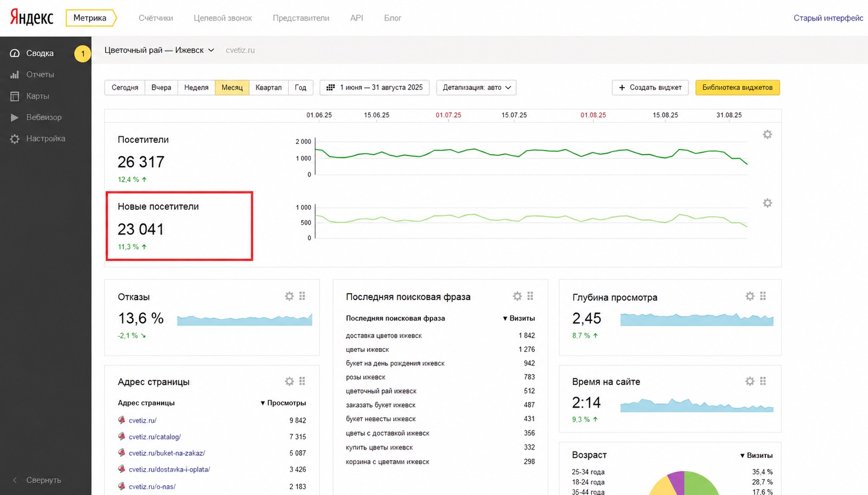Open settings gear for Новые посетители chart
The image size is (868, 495).
tap(767, 203)
